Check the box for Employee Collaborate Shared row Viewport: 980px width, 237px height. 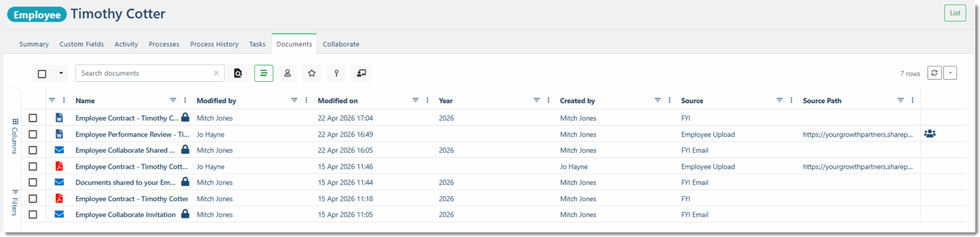pyautogui.click(x=33, y=150)
